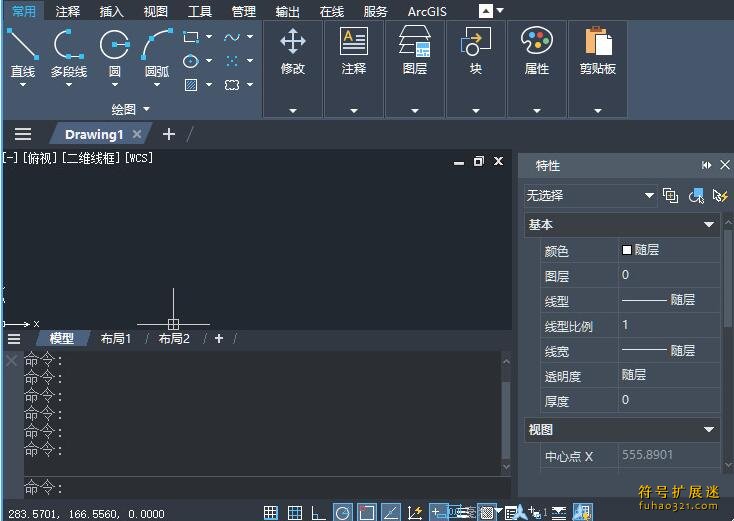Toggle object snap tracking in status bar
The width and height of the screenshot is (734, 521).
391,513
